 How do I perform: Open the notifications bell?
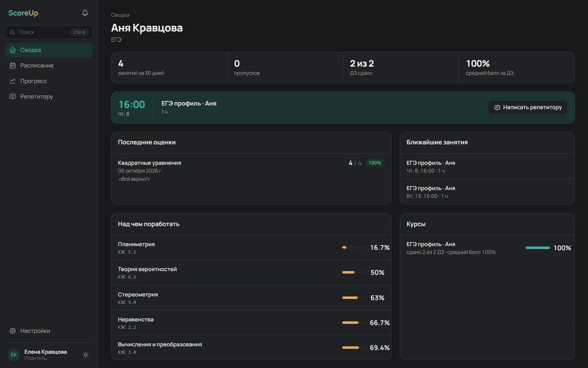point(85,13)
